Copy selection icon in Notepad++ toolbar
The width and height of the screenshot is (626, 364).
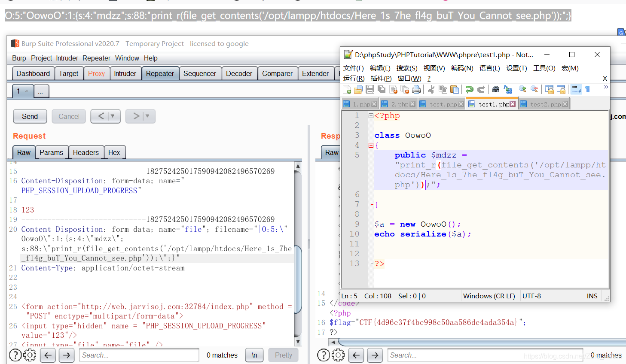pyautogui.click(x=443, y=89)
